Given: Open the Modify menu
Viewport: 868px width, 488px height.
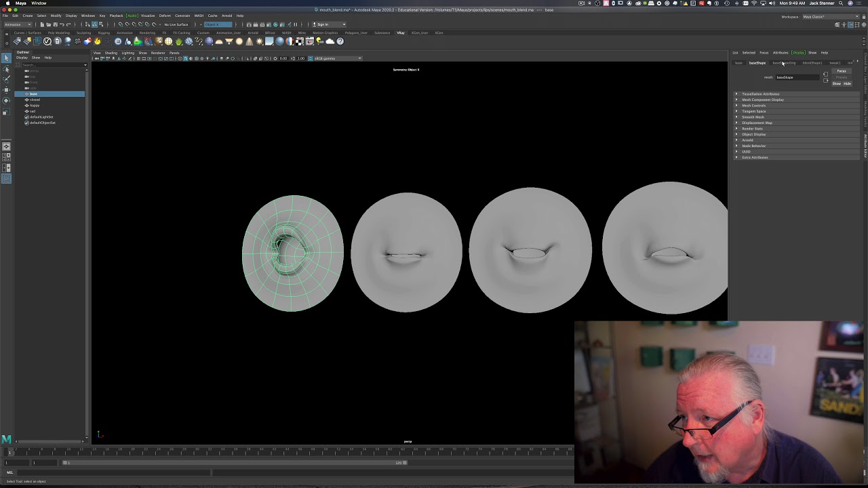Looking at the screenshot, I should 56,16.
